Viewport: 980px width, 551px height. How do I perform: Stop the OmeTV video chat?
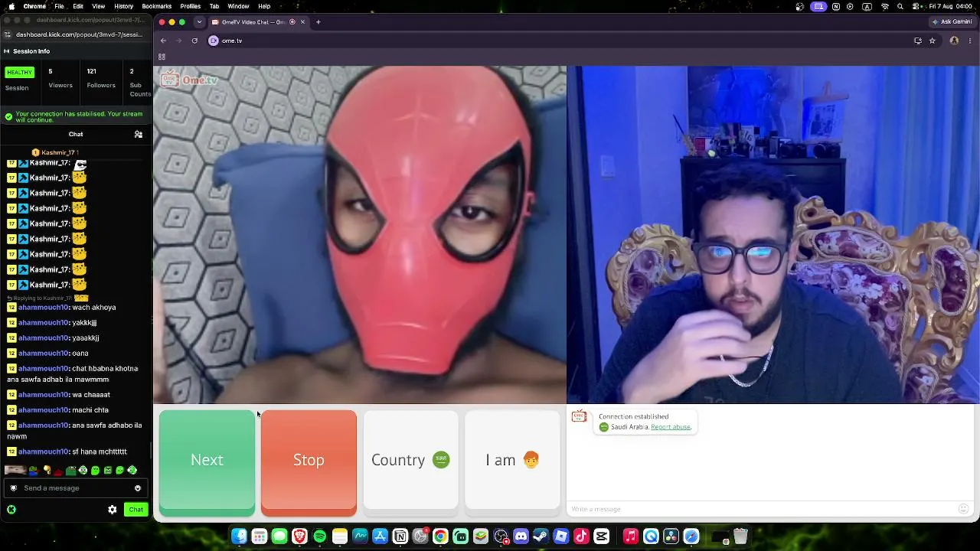[x=309, y=461]
